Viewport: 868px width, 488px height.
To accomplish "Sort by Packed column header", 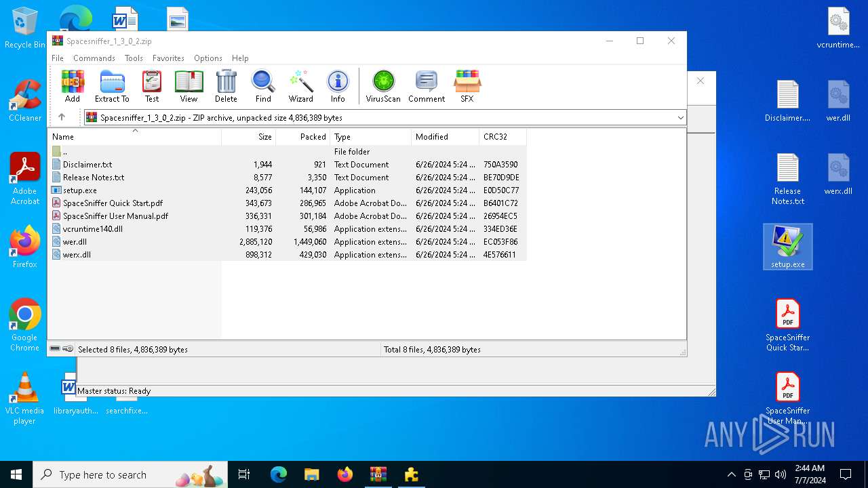I will click(x=303, y=136).
